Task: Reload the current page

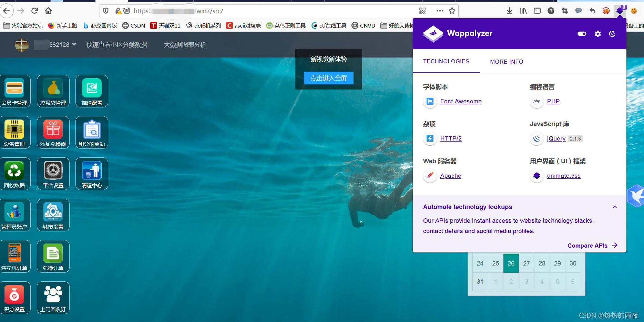Action: click(34, 11)
